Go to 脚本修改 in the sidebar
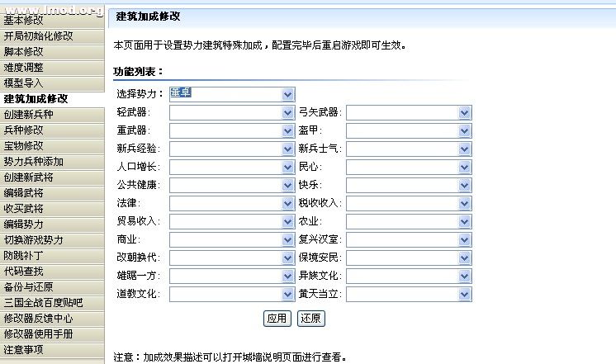This screenshot has height=364, width=616. (x=52, y=52)
